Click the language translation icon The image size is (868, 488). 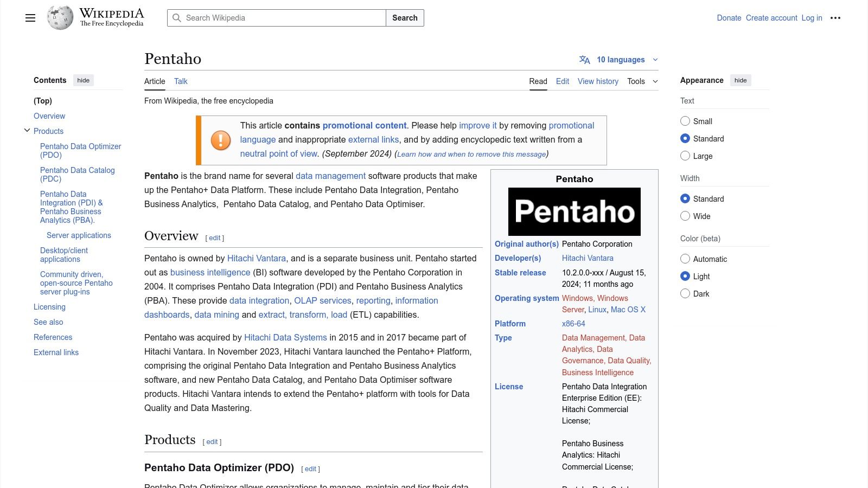(x=584, y=60)
